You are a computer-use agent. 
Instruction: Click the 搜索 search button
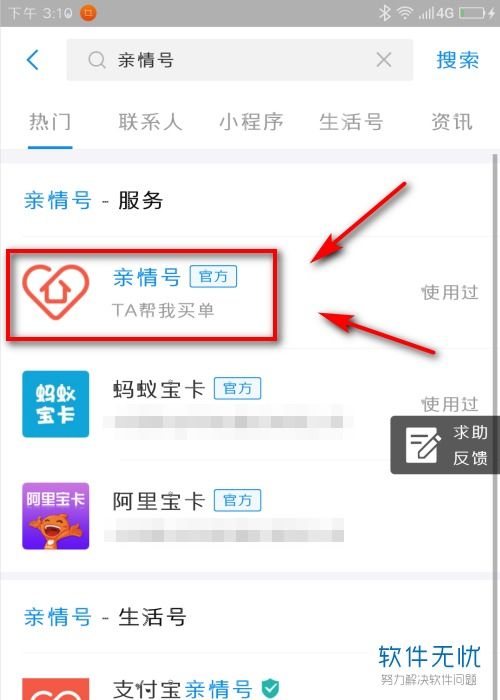(458, 60)
